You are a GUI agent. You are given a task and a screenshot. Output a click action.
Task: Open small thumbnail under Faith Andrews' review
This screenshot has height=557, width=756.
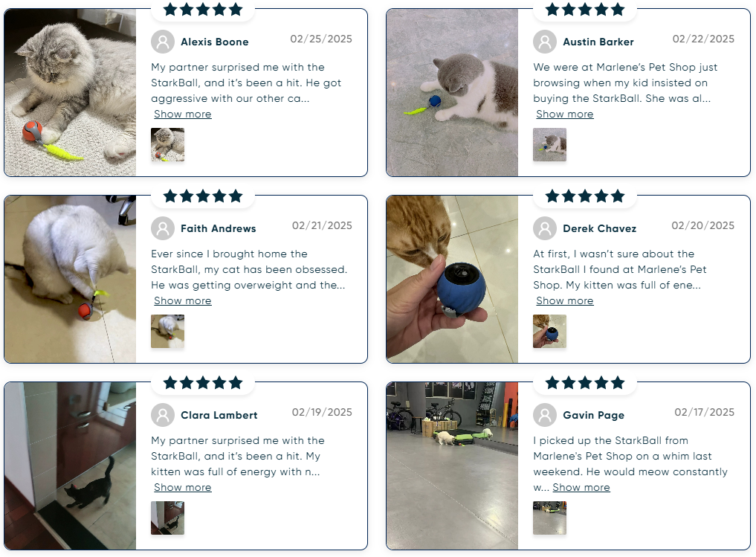click(x=168, y=332)
